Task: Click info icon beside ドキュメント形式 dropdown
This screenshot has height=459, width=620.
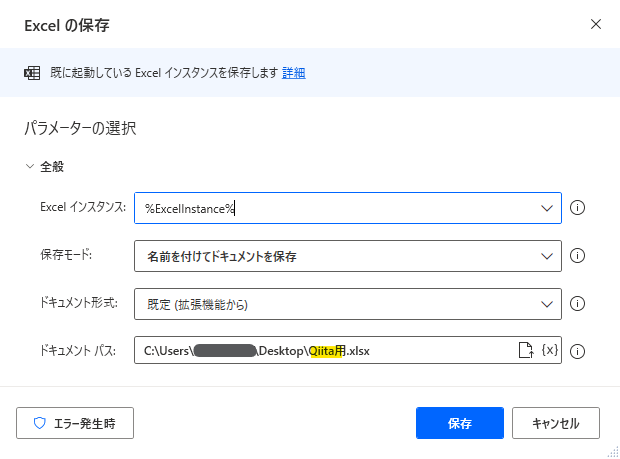Action: pyautogui.click(x=577, y=304)
